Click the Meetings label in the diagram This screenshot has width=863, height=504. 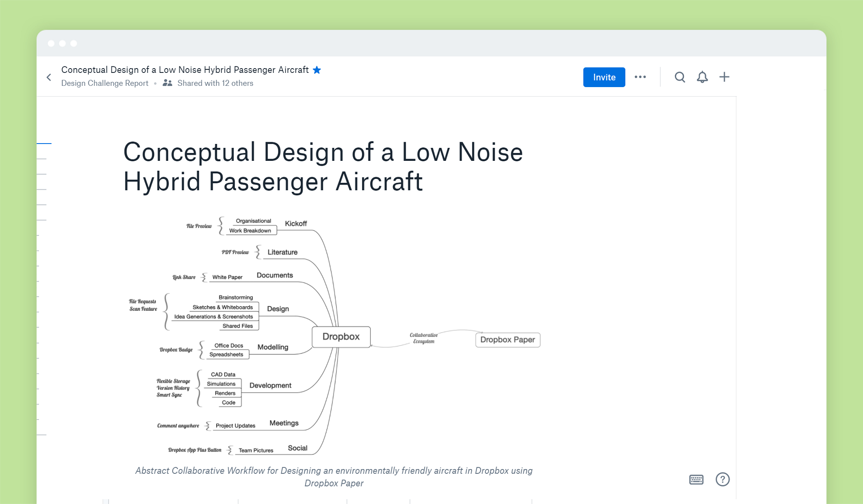click(x=284, y=423)
